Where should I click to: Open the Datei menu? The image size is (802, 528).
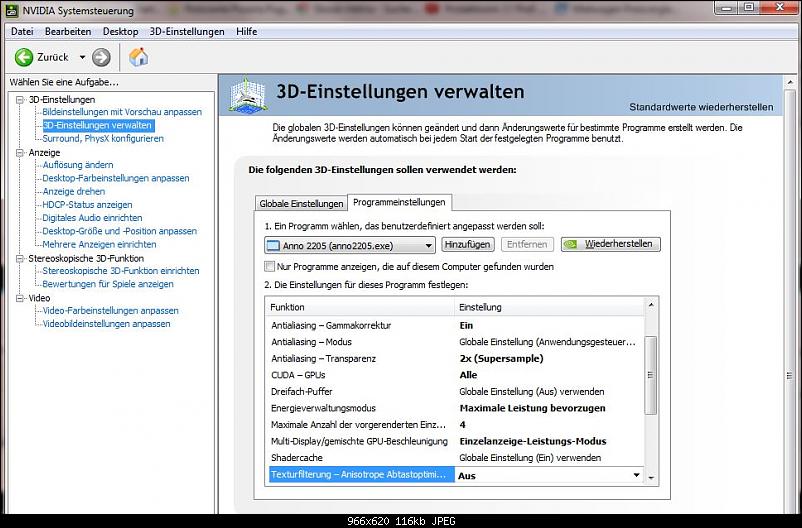pos(22,32)
